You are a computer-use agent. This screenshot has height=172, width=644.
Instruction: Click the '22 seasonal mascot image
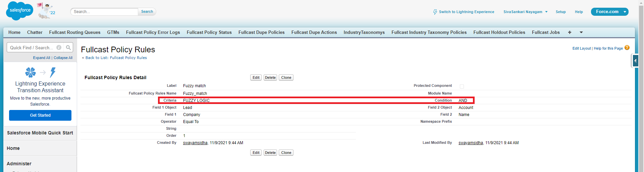click(46, 11)
